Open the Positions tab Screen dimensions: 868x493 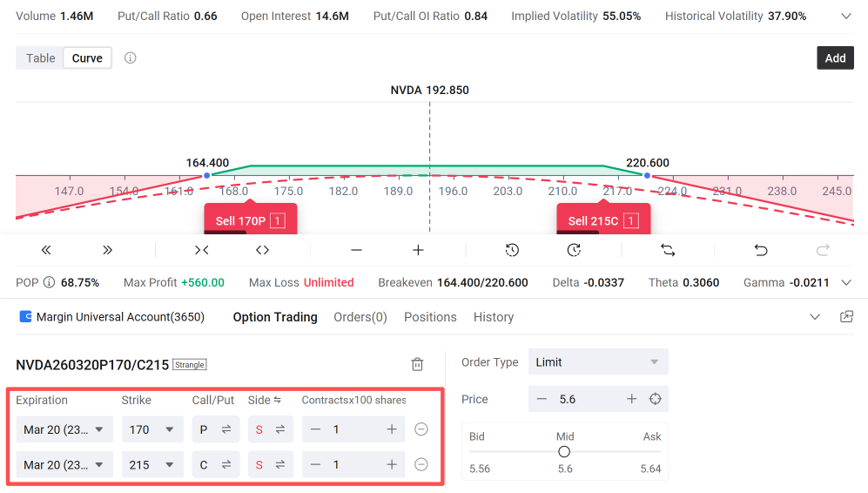point(430,317)
